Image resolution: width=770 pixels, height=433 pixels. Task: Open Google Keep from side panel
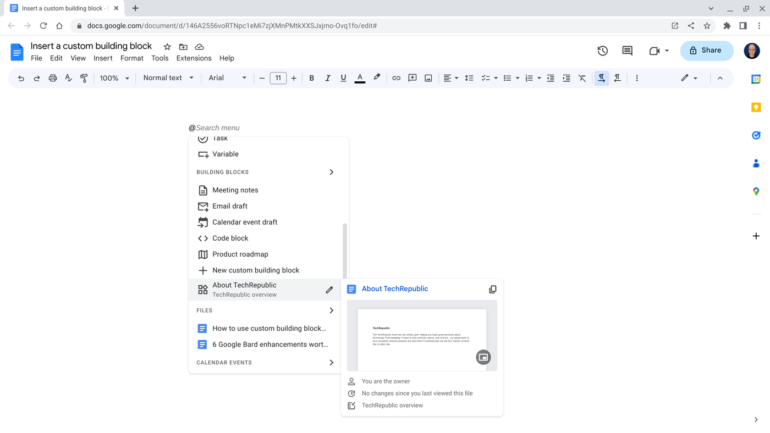coord(755,107)
